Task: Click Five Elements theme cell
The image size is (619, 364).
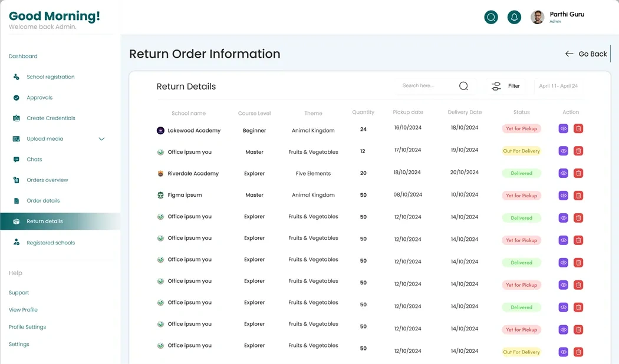Action: tap(313, 174)
